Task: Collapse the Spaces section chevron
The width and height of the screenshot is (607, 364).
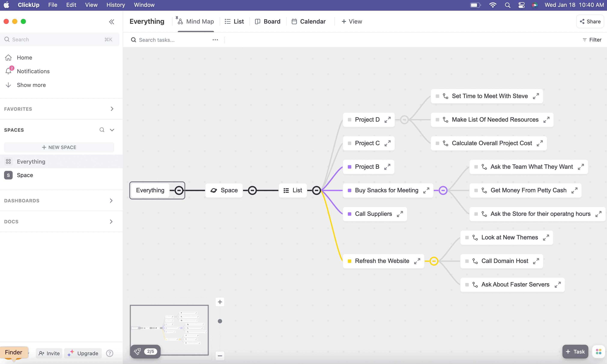Action: point(112,130)
